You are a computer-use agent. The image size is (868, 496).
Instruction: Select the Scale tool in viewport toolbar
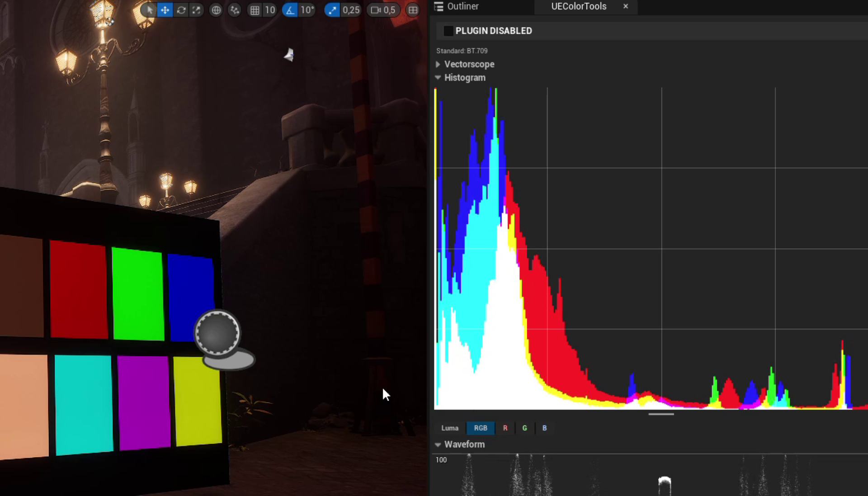coord(196,10)
